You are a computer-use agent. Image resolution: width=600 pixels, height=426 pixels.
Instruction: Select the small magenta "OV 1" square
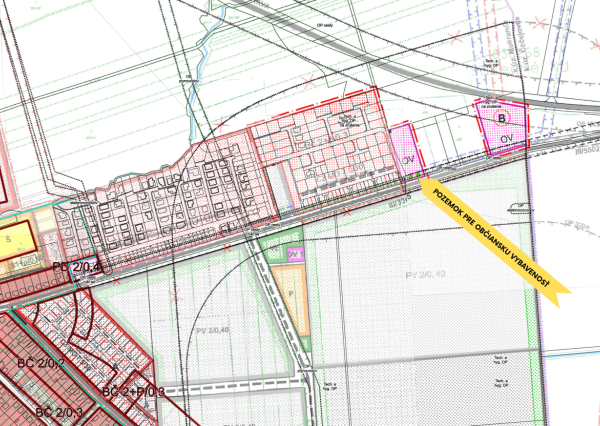[x=295, y=254]
